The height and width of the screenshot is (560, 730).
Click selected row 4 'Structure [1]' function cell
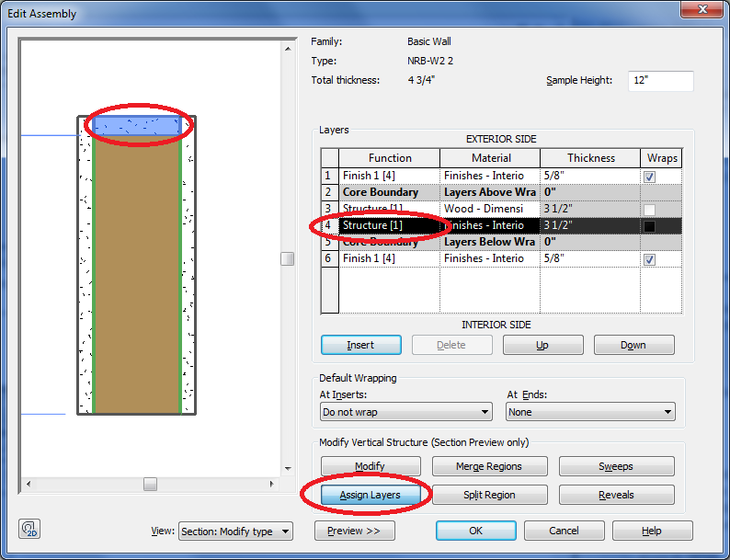point(389,226)
